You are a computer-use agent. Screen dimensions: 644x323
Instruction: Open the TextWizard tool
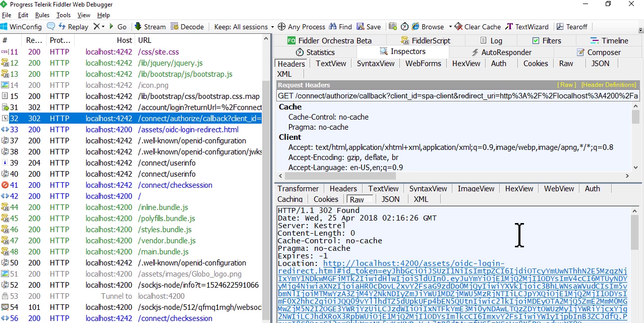(x=527, y=27)
